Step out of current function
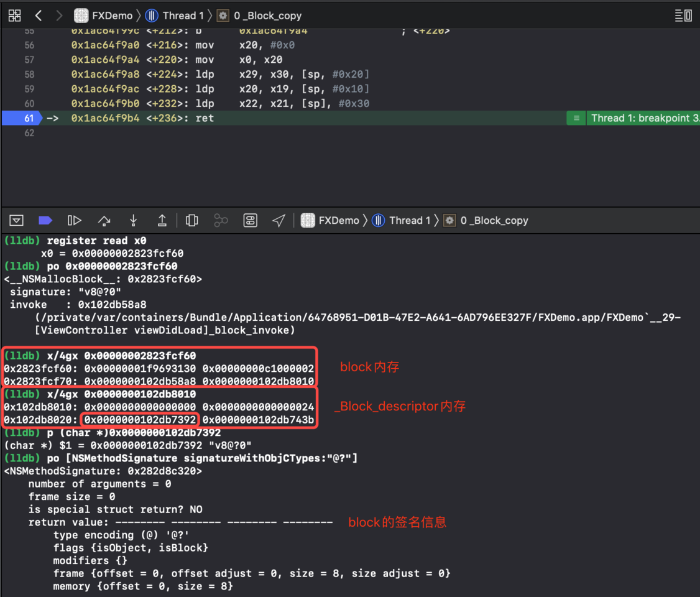700x597 pixels. [162, 220]
